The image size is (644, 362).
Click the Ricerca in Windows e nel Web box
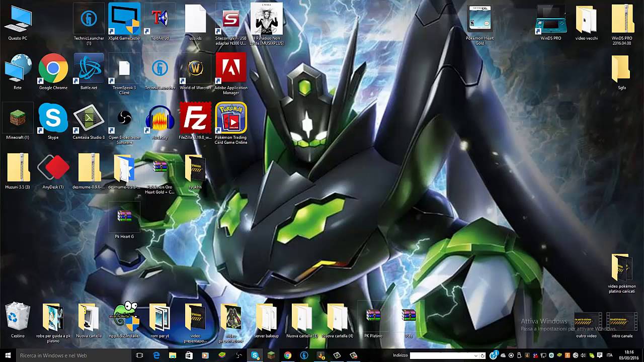72,355
